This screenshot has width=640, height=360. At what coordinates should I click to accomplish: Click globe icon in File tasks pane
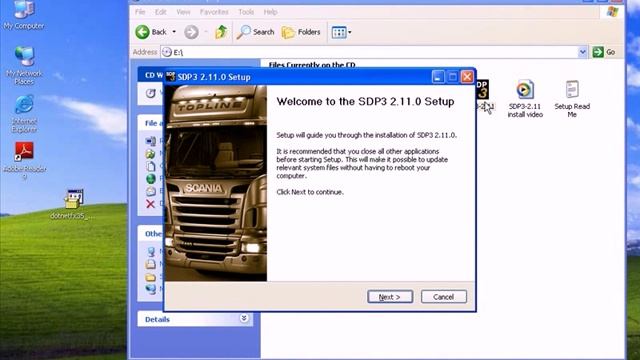click(x=151, y=179)
